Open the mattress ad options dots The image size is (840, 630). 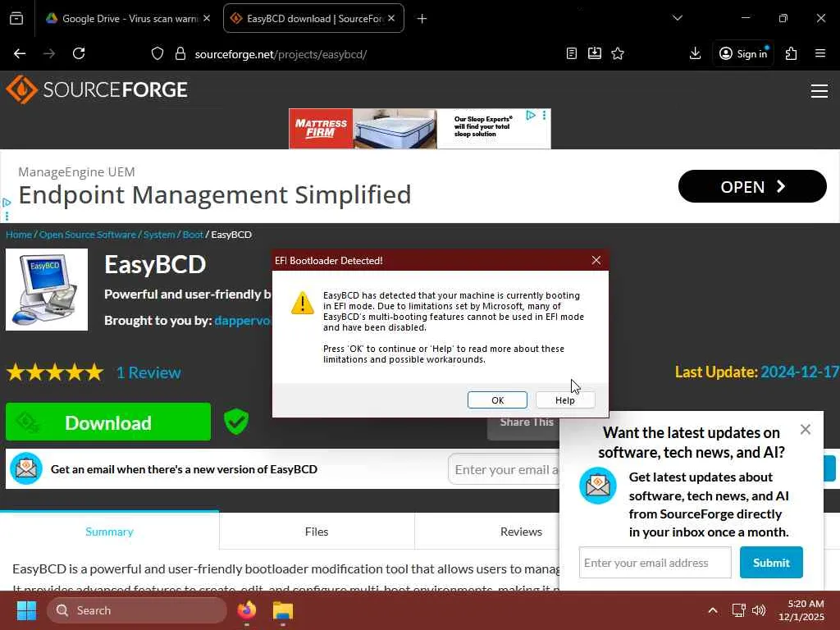(545, 115)
